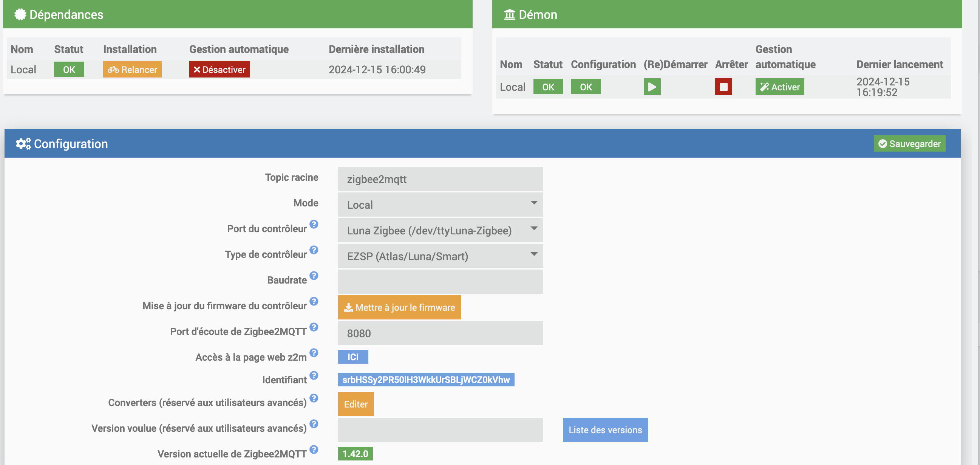The width and height of the screenshot is (980, 465).
Task: Stop the daemon with the red stop button
Action: click(723, 87)
